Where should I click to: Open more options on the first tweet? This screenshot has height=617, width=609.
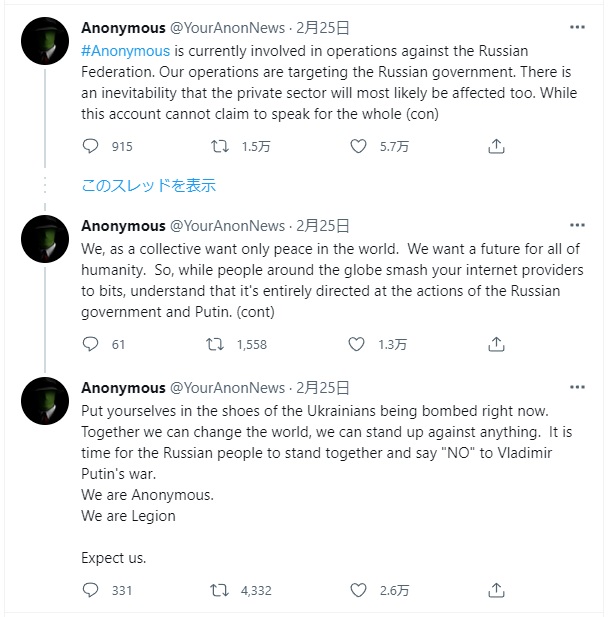pyautogui.click(x=577, y=27)
